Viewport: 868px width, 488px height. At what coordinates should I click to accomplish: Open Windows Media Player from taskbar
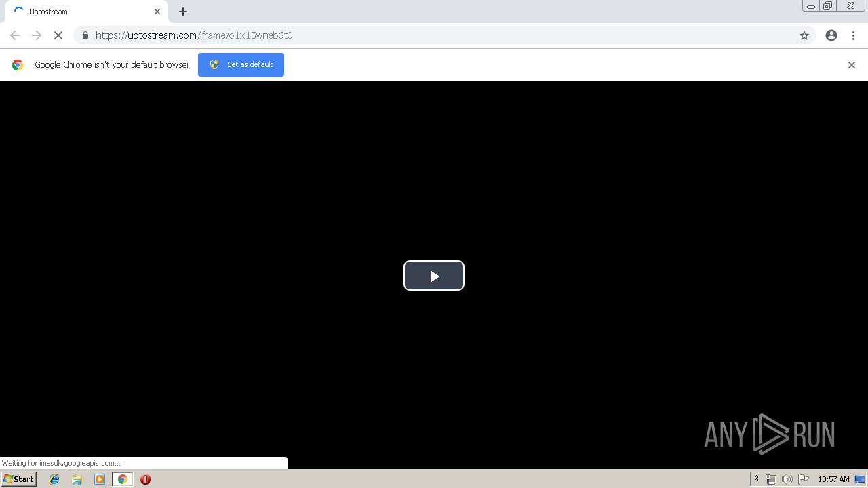coord(100,479)
